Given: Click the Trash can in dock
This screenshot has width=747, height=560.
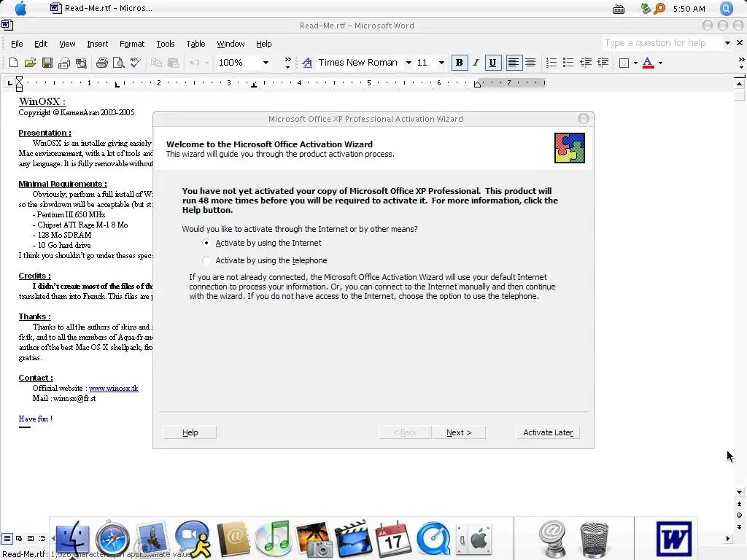Looking at the screenshot, I should [x=594, y=539].
